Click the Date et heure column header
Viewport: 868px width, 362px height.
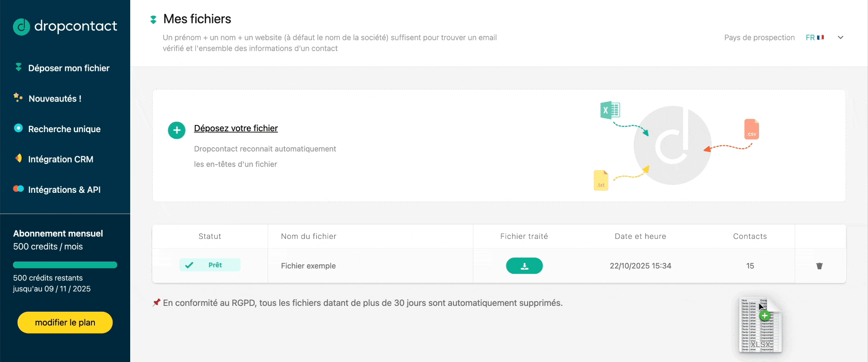click(641, 236)
